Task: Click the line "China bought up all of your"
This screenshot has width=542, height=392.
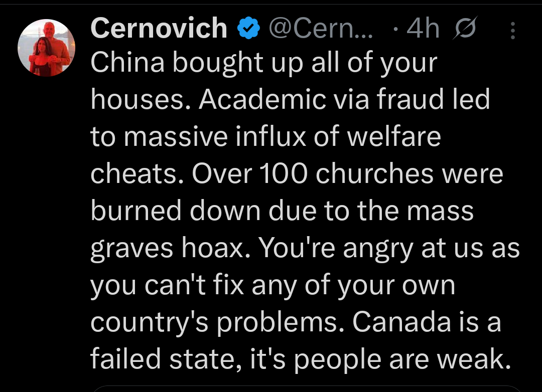Action: (x=264, y=63)
